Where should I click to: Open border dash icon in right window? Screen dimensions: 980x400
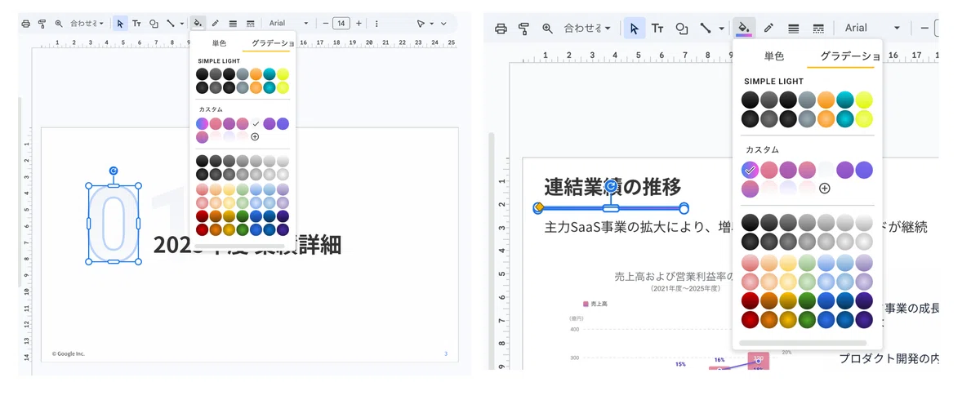817,28
